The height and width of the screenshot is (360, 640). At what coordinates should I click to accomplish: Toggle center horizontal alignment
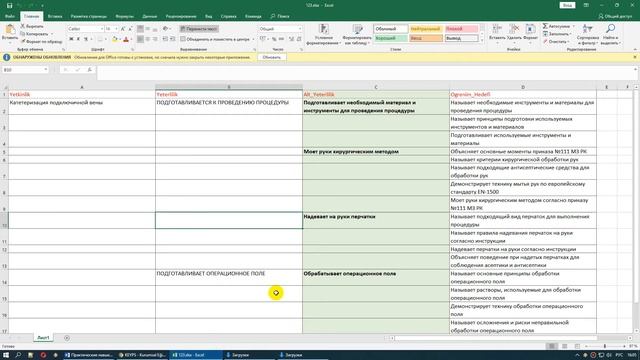click(148, 39)
